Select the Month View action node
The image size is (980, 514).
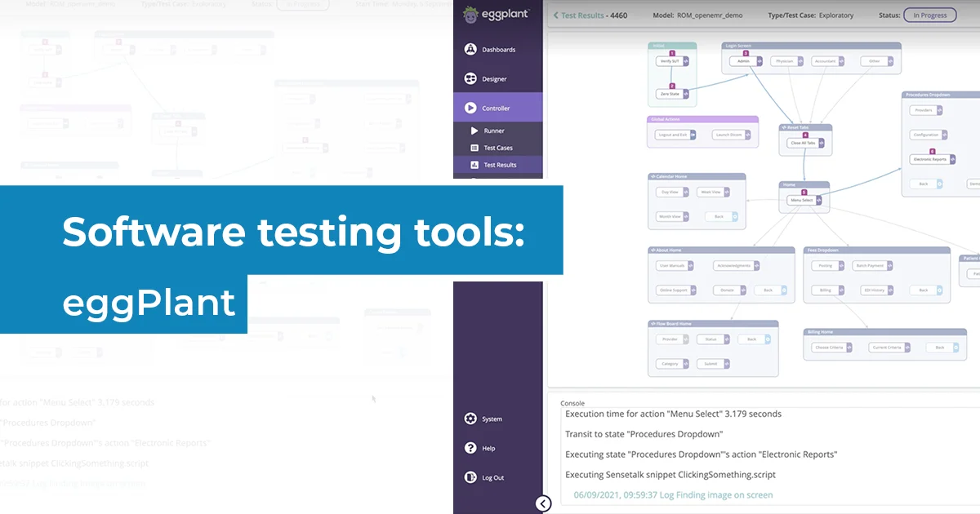[x=672, y=217]
